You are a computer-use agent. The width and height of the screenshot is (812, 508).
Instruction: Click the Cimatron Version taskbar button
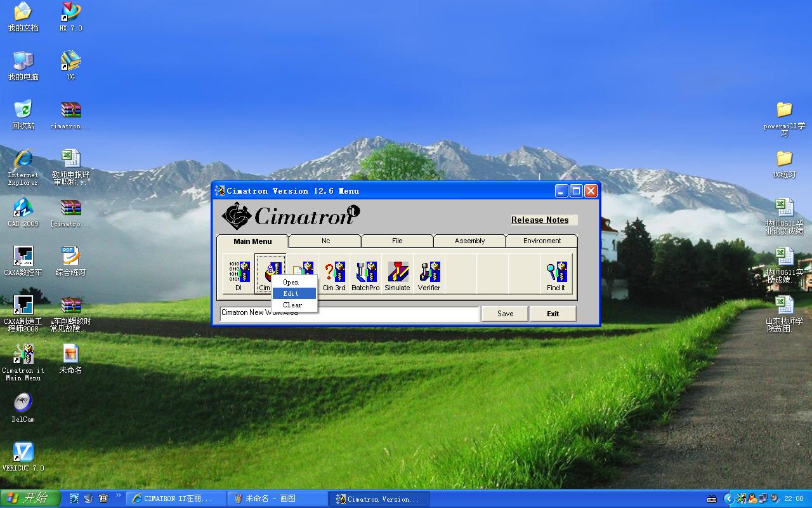coord(379,498)
